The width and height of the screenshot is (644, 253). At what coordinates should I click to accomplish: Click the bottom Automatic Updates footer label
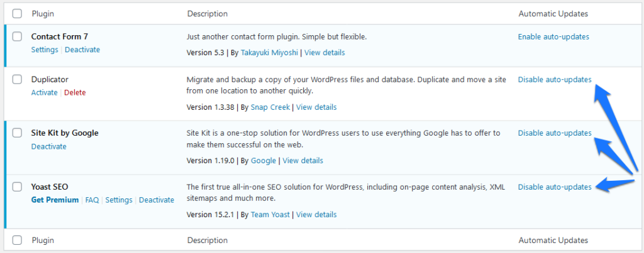(x=553, y=240)
